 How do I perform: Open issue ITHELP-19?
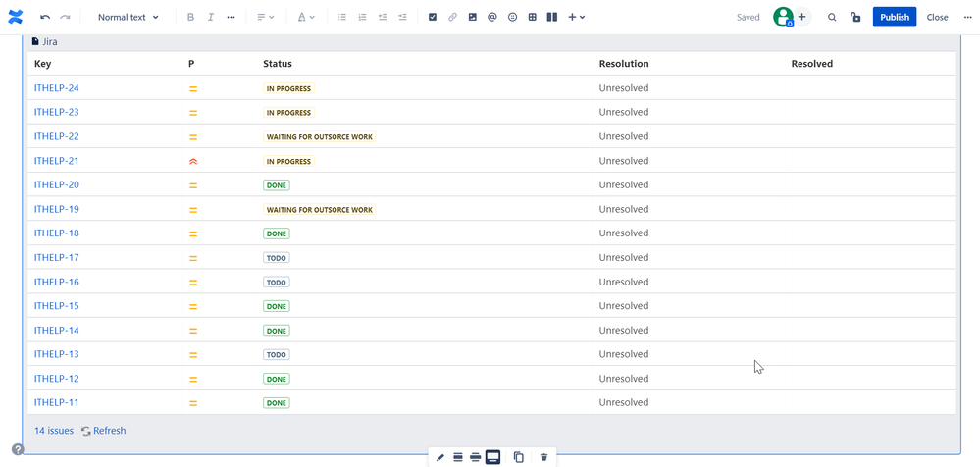click(56, 209)
